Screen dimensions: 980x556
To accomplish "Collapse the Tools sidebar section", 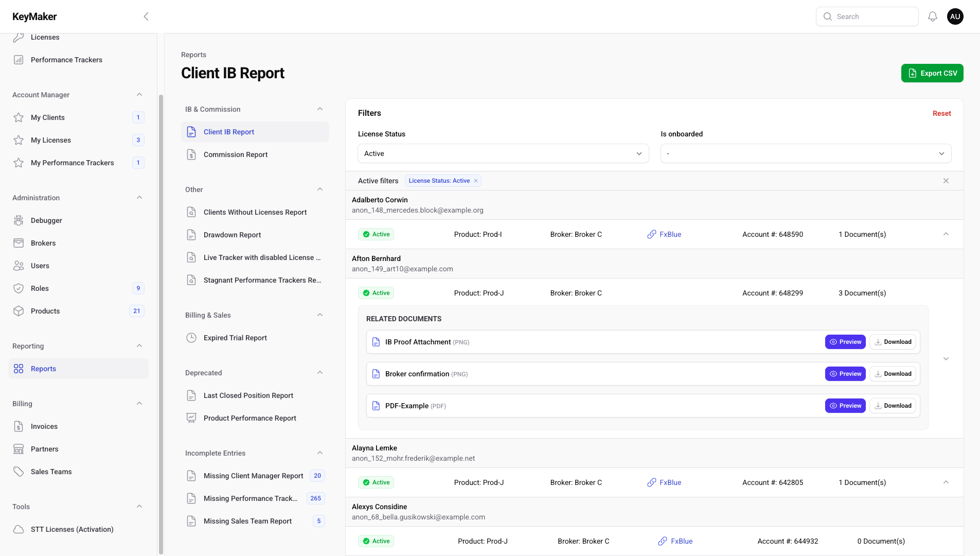I will (139, 507).
